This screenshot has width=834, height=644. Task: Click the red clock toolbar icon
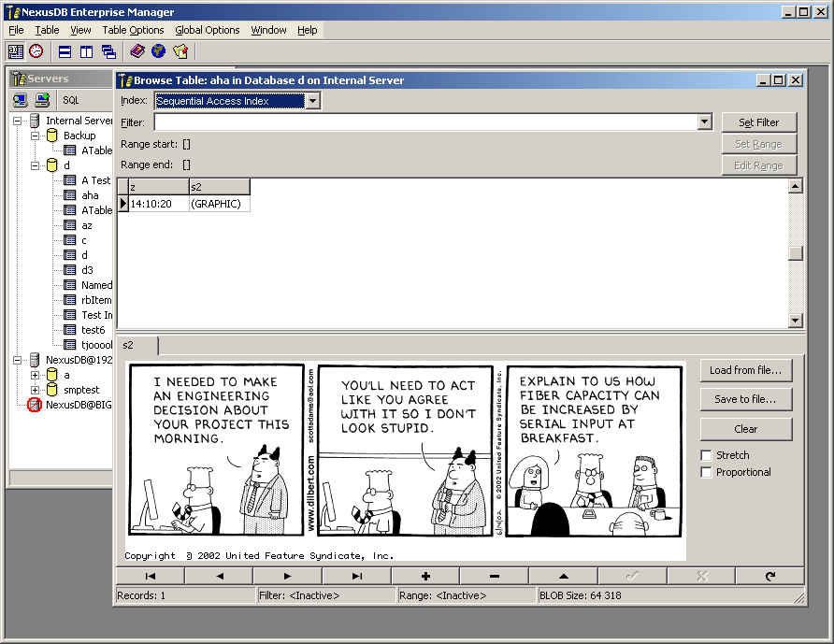click(36, 51)
